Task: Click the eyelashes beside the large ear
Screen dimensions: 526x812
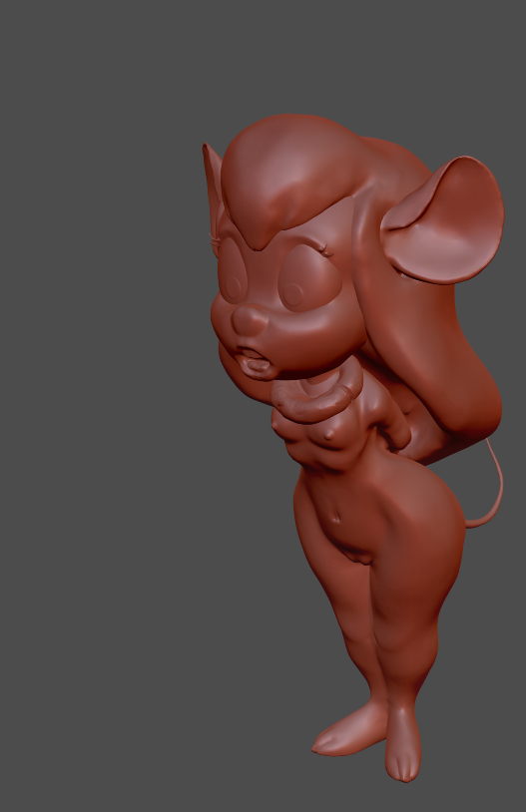Action: tap(326, 250)
